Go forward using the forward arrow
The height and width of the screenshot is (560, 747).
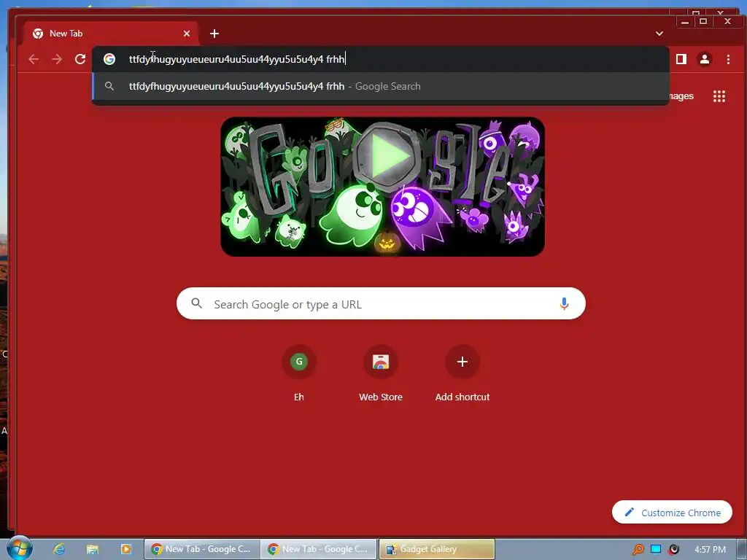(57, 59)
